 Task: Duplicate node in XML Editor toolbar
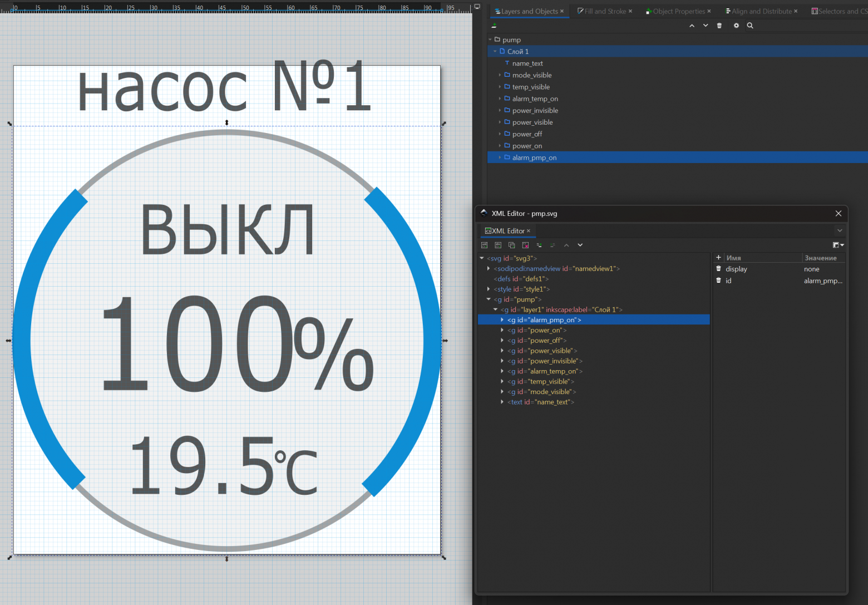tap(511, 245)
